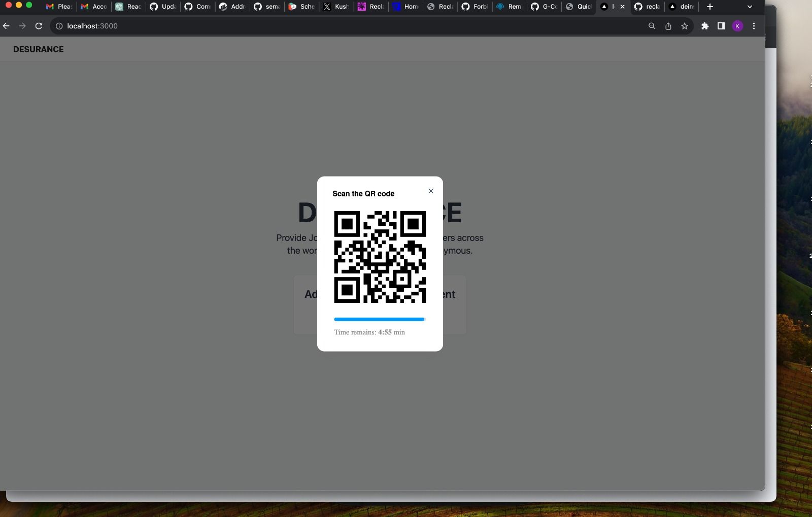Image resolution: width=812 pixels, height=517 pixels.
Task: Open Chrome three-dot menu
Action: tap(754, 26)
